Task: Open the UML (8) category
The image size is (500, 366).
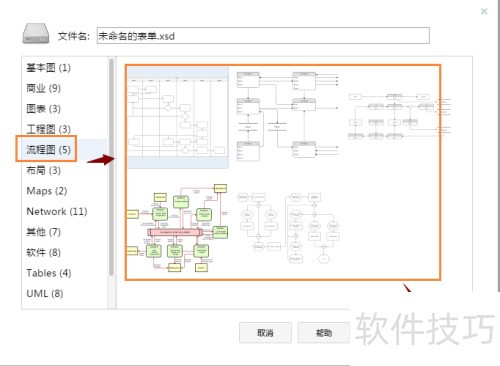Action: click(x=45, y=294)
